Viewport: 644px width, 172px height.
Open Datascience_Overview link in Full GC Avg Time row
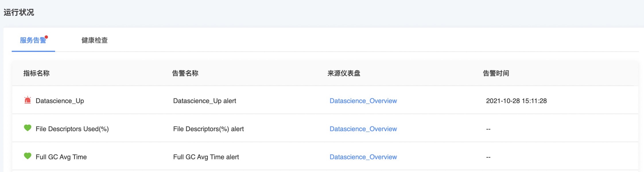[x=363, y=157]
